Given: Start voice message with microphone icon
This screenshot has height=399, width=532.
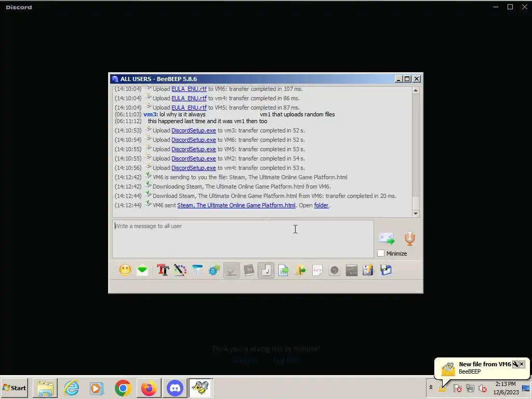Looking at the screenshot, I should tap(410, 238).
